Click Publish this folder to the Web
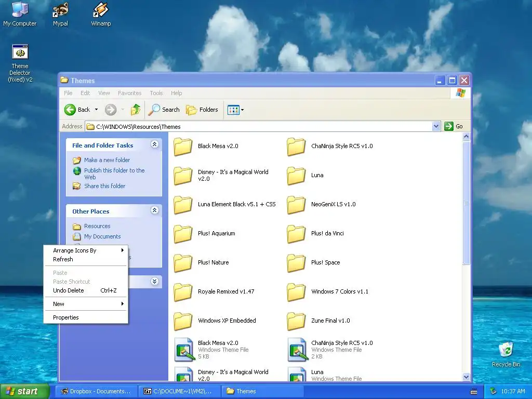The image size is (532, 399). tap(114, 174)
